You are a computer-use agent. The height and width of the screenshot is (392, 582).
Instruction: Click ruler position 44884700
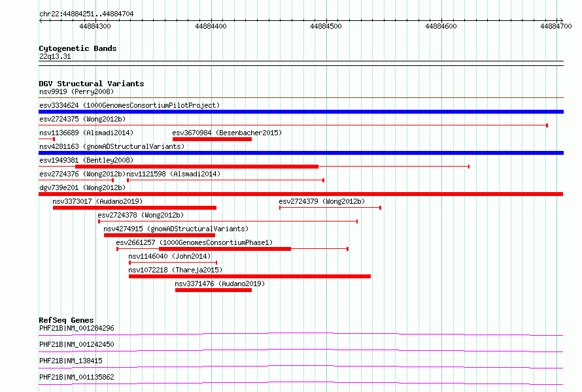coord(556,26)
